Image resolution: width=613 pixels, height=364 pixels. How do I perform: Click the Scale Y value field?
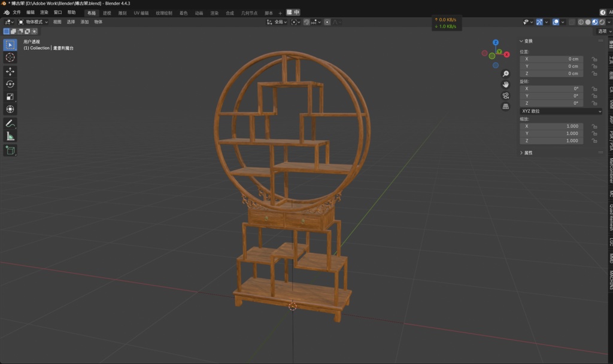click(551, 134)
